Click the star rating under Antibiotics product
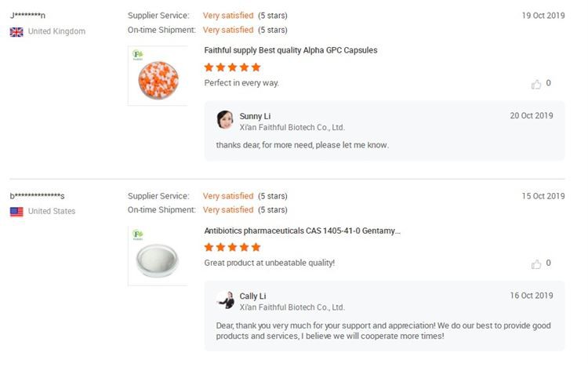The width and height of the screenshot is (588, 367). 232,248
